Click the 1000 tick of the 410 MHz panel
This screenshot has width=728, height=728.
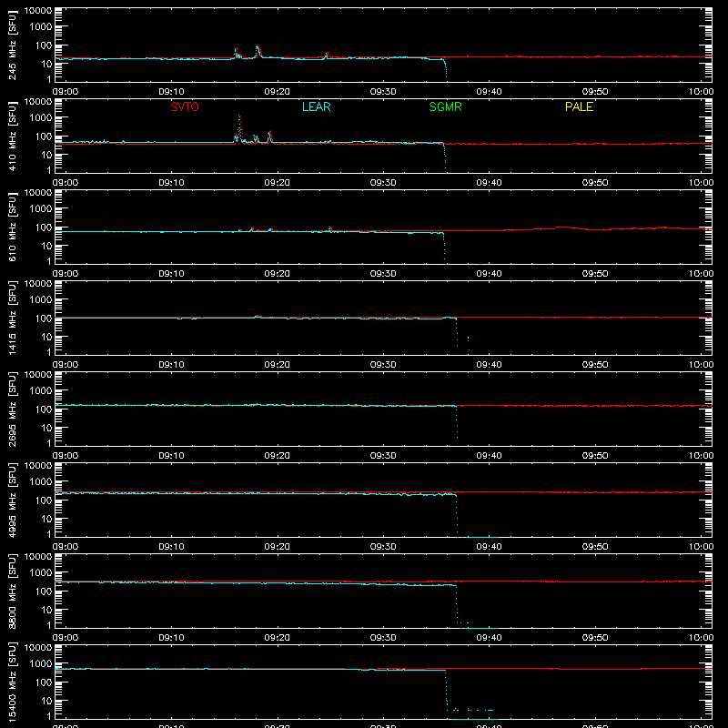click(x=41, y=118)
